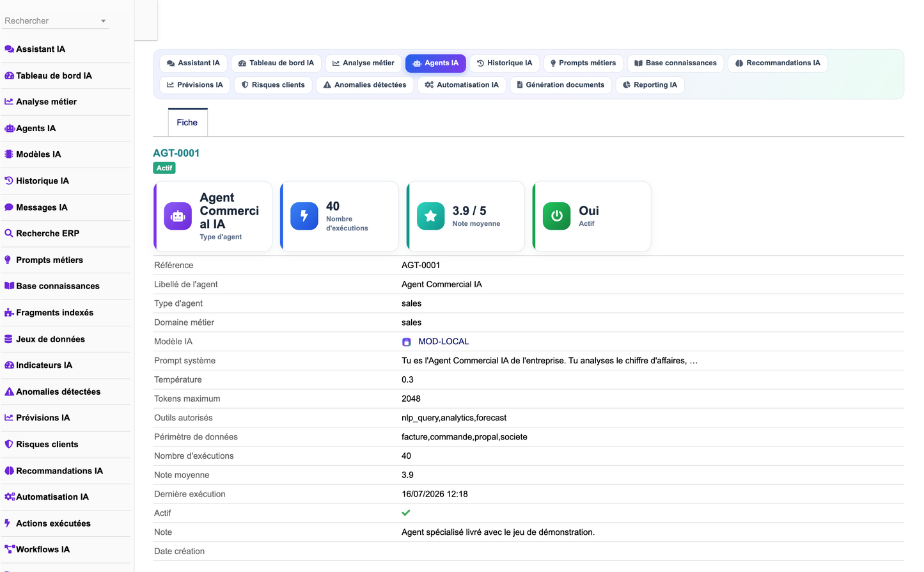The image size is (924, 572).
Task: Click the Messages IA bubble icon in sidebar
Action: click(9, 207)
